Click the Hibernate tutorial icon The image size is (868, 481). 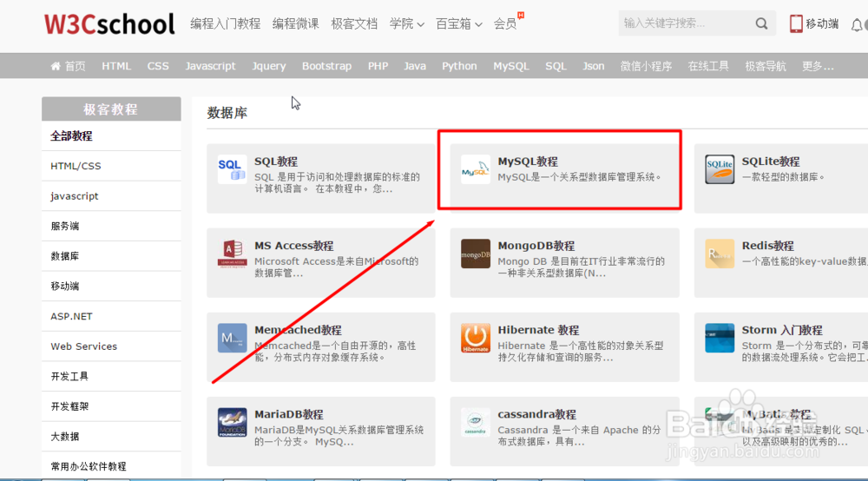(476, 338)
